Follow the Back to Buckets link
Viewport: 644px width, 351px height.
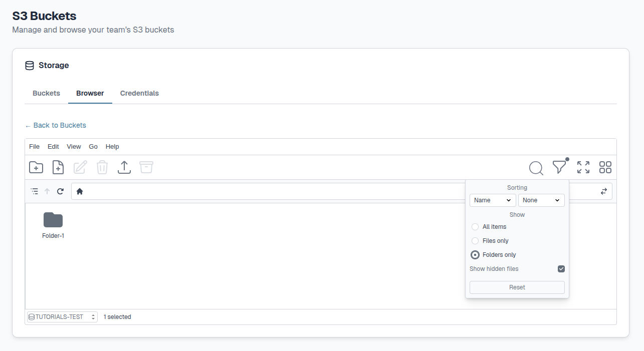56,125
